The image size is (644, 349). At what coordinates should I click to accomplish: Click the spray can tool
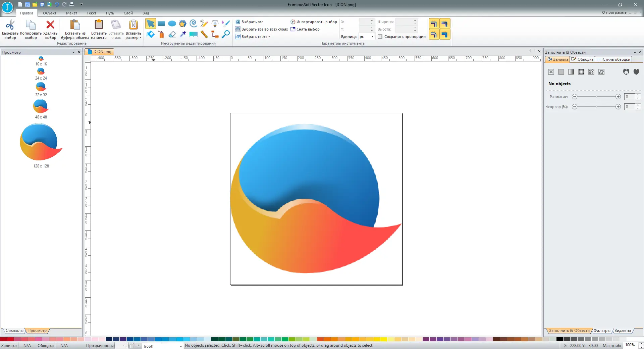[x=161, y=34]
